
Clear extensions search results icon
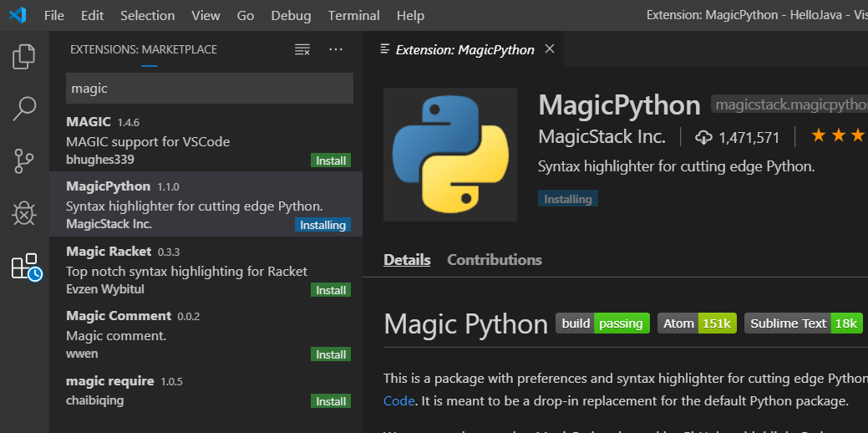pos(302,49)
